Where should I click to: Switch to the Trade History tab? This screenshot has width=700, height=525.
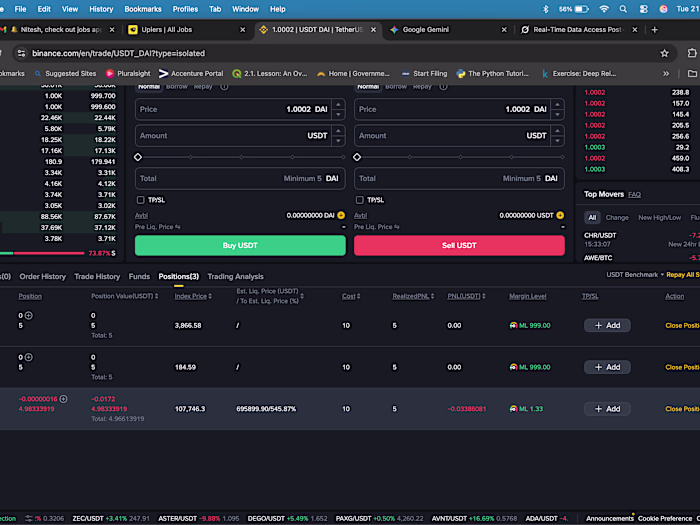pos(97,276)
